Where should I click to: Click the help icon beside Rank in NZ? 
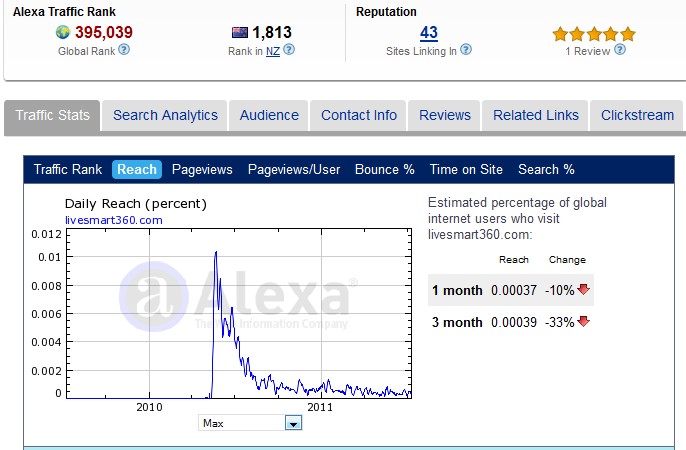(x=289, y=50)
